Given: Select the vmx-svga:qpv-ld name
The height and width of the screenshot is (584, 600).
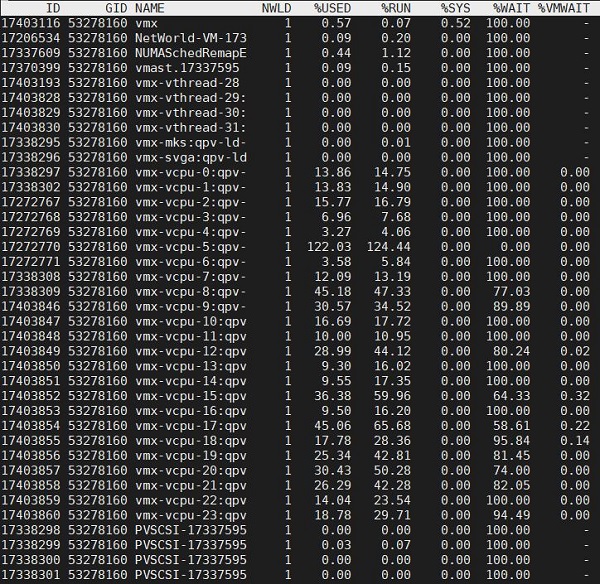Looking at the screenshot, I should coord(191,157).
